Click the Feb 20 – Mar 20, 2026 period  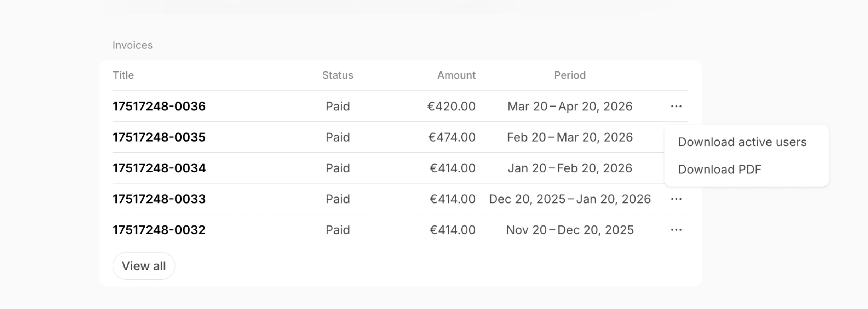click(570, 137)
